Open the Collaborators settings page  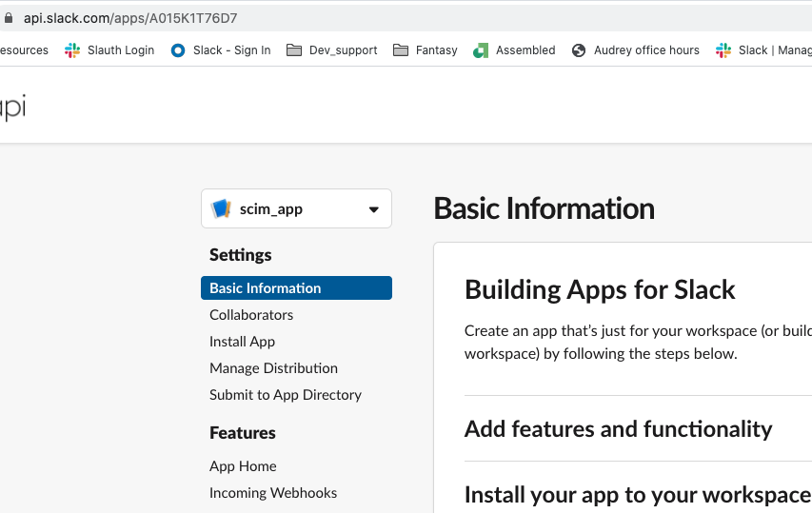(251, 315)
